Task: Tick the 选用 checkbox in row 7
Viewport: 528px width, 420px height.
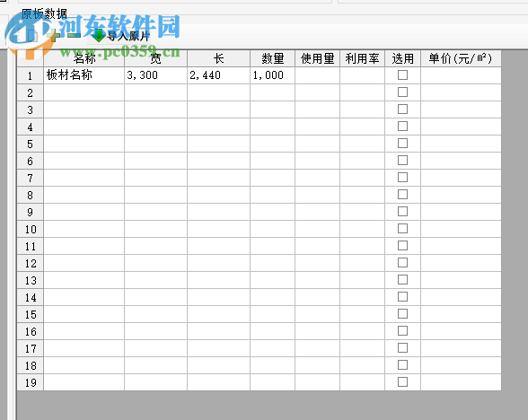Action: click(x=402, y=178)
